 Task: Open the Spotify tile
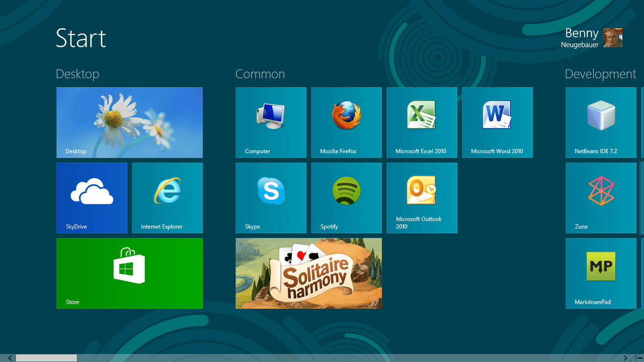click(x=346, y=198)
